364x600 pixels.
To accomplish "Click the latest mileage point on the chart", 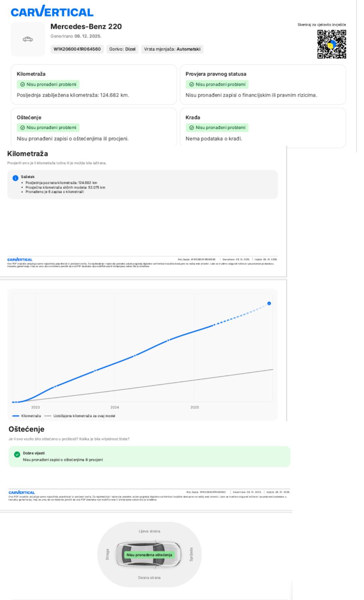I will [x=269, y=303].
